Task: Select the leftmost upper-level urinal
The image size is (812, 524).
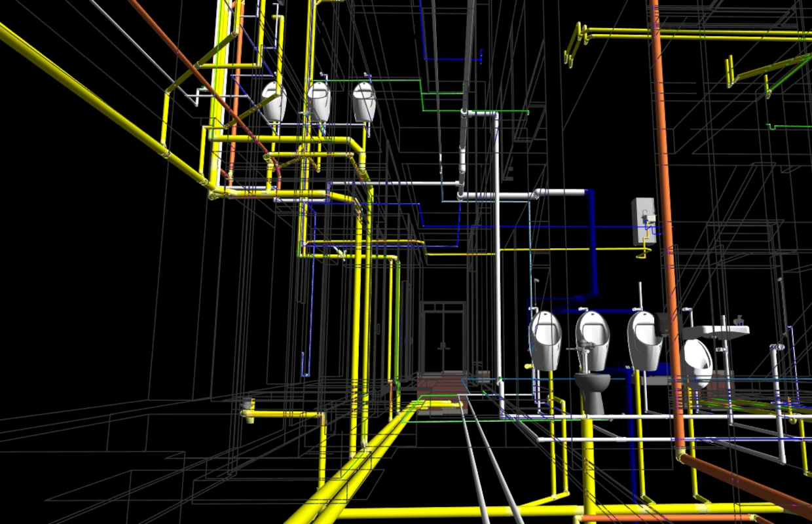Action: (274, 102)
